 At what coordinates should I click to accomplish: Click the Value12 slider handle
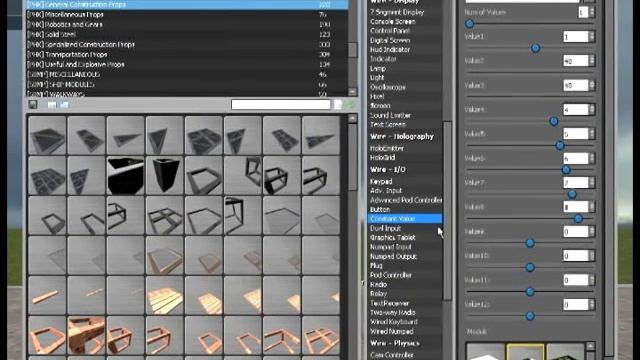tap(530, 316)
